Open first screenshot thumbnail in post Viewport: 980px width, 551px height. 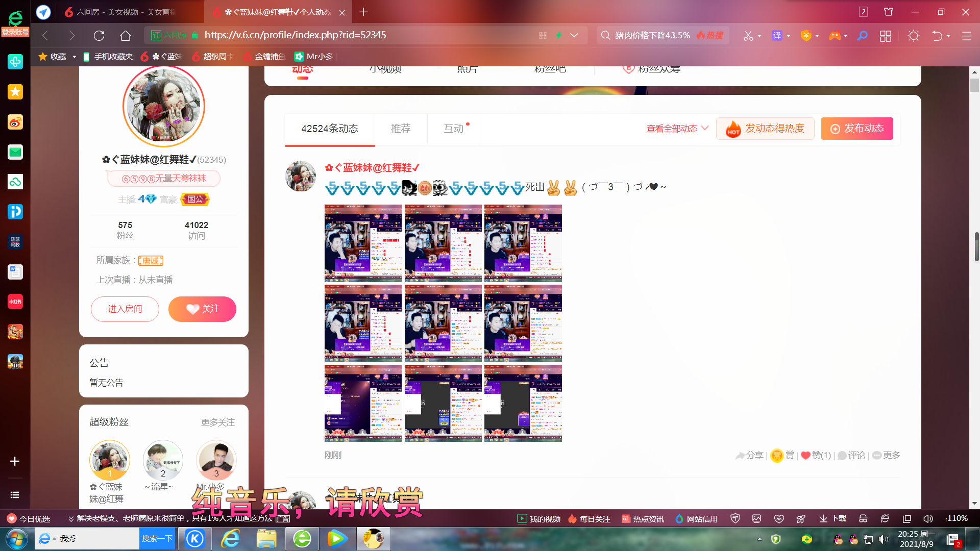(363, 243)
